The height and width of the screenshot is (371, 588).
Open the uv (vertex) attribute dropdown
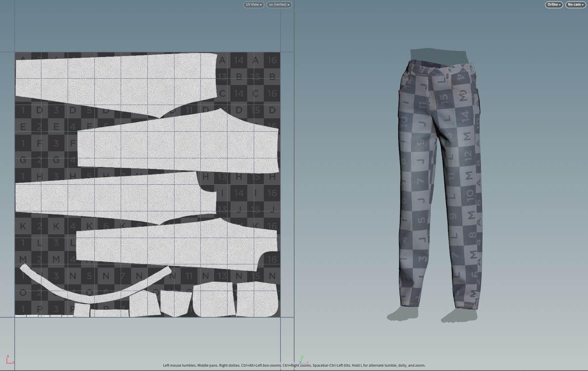279,5
